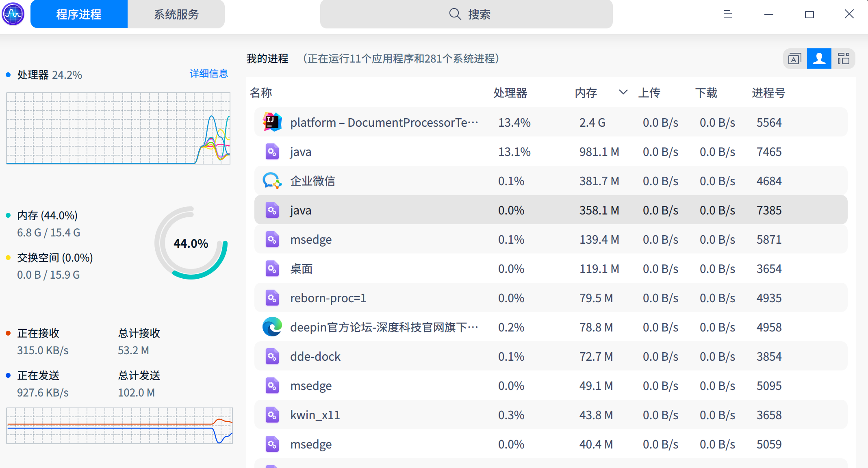Click the search magnifier icon
The height and width of the screenshot is (468, 868).
[455, 14]
